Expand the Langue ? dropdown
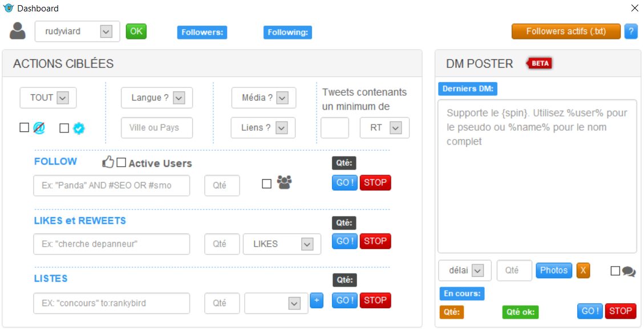Image resolution: width=644 pixels, height=330 pixels. click(179, 98)
